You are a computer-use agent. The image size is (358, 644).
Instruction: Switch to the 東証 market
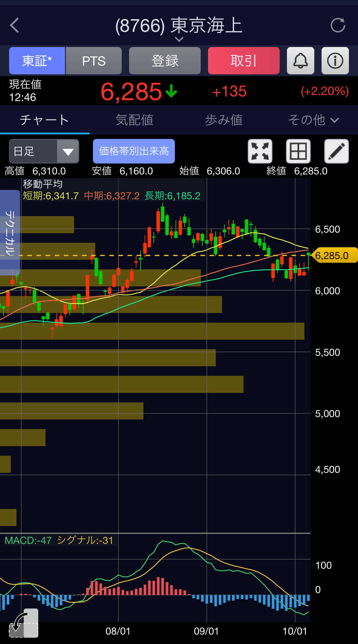(37, 61)
